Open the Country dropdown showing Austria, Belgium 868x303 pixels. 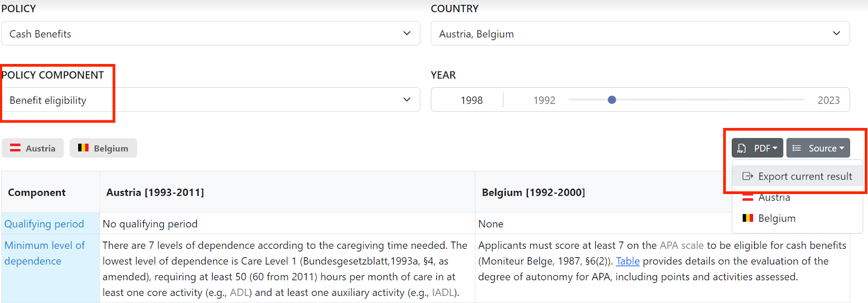640,34
